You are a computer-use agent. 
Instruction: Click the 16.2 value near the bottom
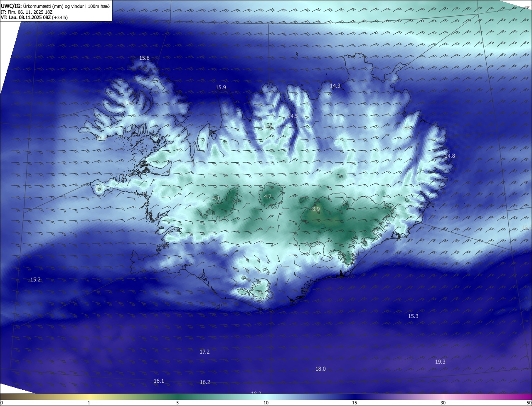pyautogui.click(x=205, y=382)
